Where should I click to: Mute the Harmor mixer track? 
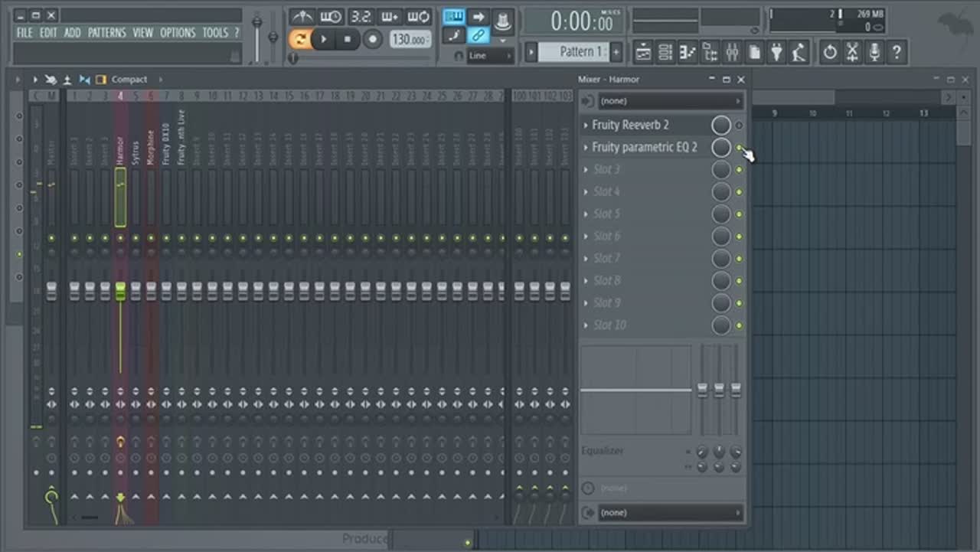point(120,239)
